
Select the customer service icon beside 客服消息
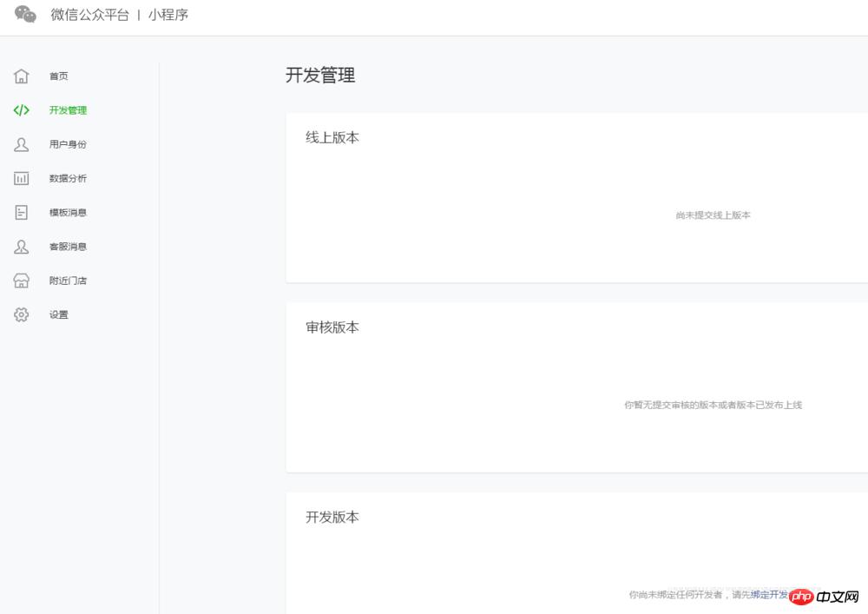(x=22, y=247)
